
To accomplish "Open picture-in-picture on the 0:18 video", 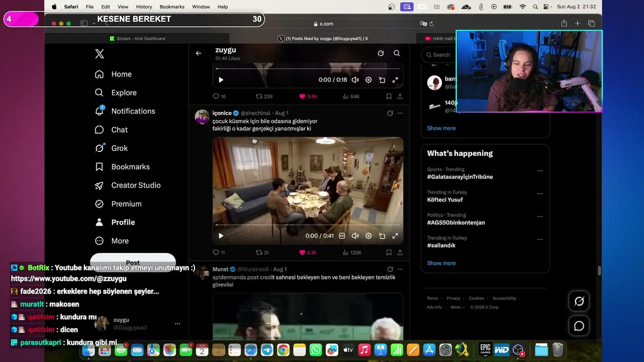I will click(x=382, y=80).
